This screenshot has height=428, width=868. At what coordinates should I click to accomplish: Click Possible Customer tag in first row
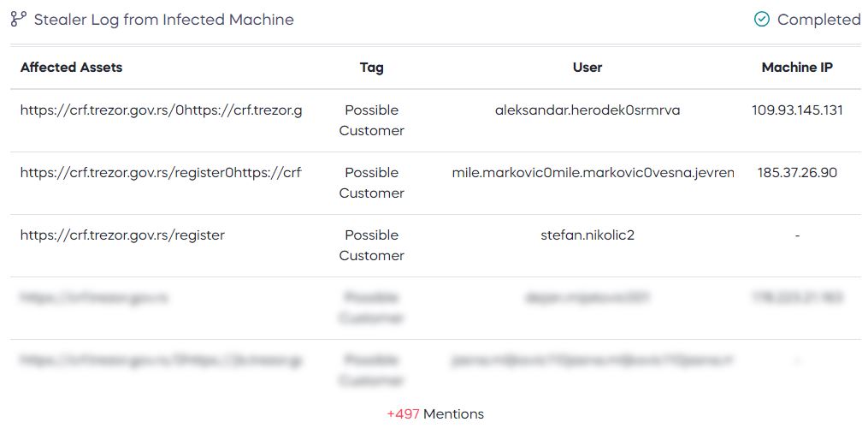371,121
